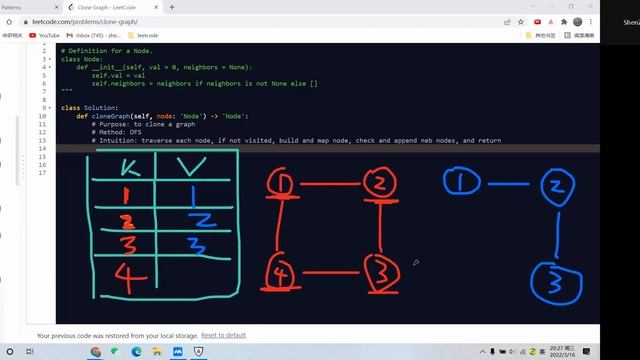This screenshot has width=640, height=360.
Task: Close the Patterns tab
Action: (x=56, y=7)
